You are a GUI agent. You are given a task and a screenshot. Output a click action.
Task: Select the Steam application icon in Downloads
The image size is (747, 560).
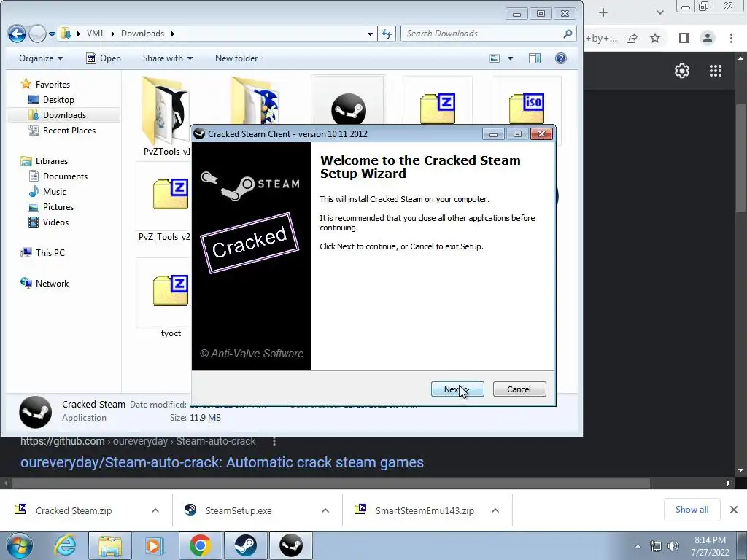pos(349,109)
